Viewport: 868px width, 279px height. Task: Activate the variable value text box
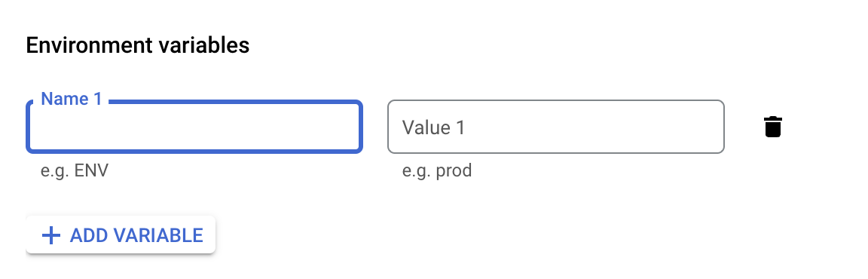pyautogui.click(x=556, y=127)
